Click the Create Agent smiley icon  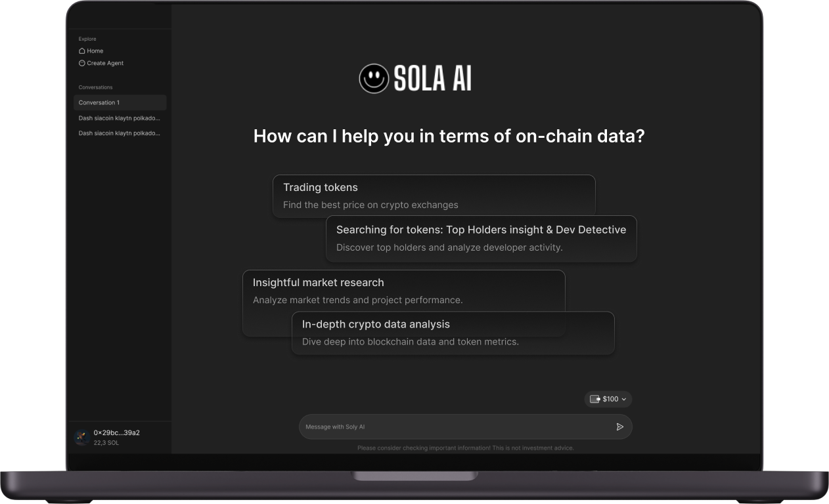tap(82, 63)
